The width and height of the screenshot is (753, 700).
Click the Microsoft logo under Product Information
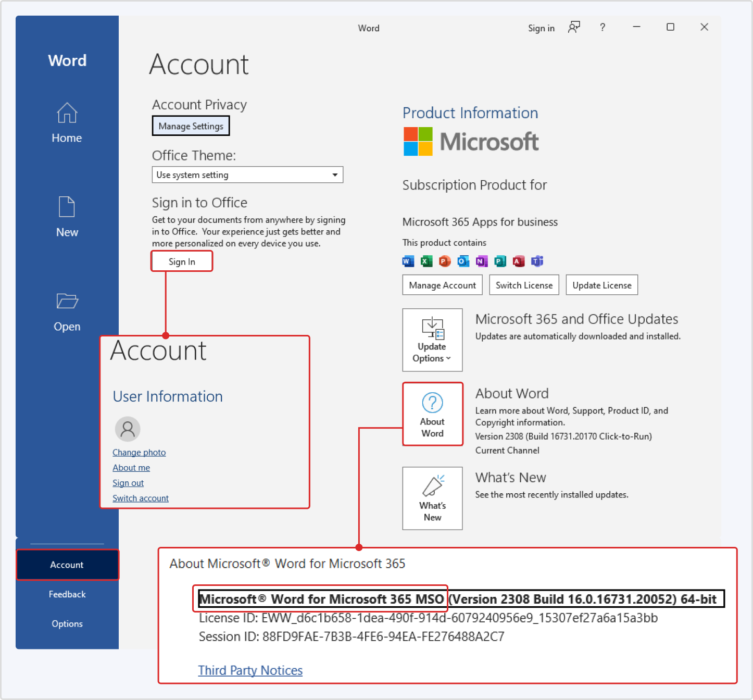pyautogui.click(x=471, y=141)
